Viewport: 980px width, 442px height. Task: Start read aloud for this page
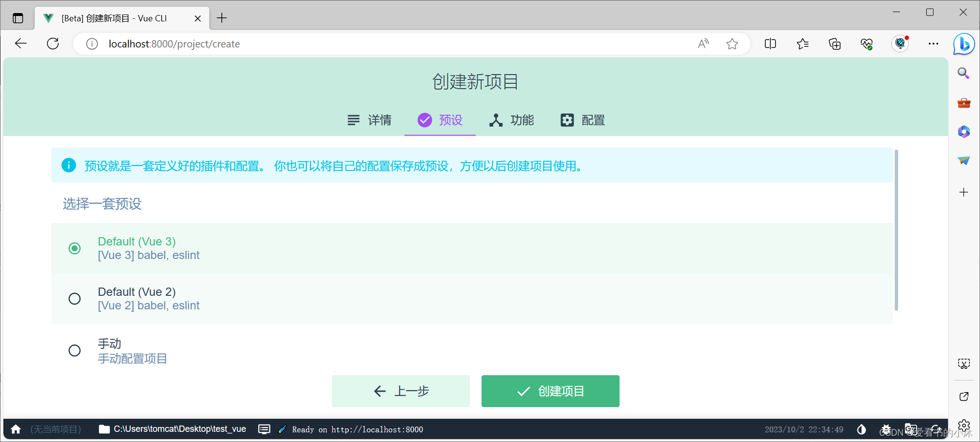pyautogui.click(x=703, y=44)
